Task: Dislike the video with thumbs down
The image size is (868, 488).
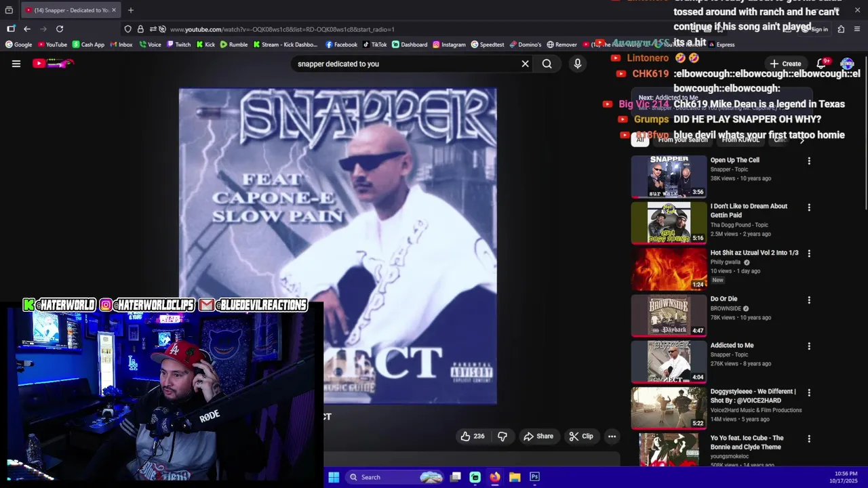Action: [502, 436]
